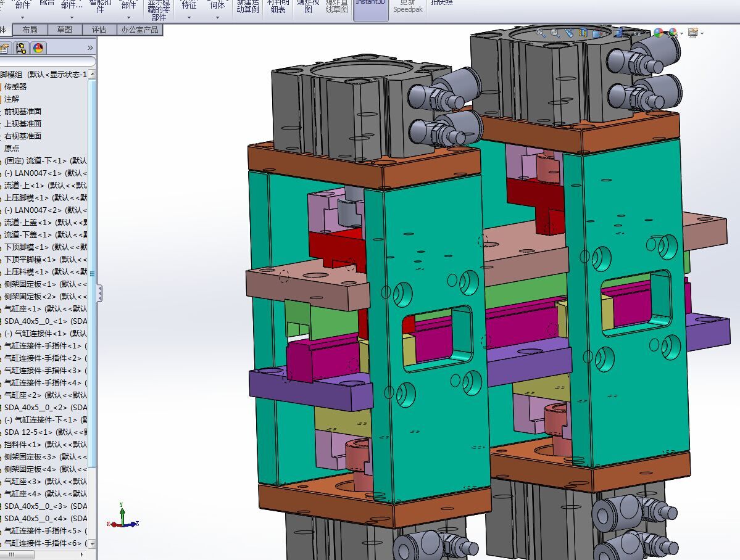Open DisplayManager color wheel tab

click(38, 47)
